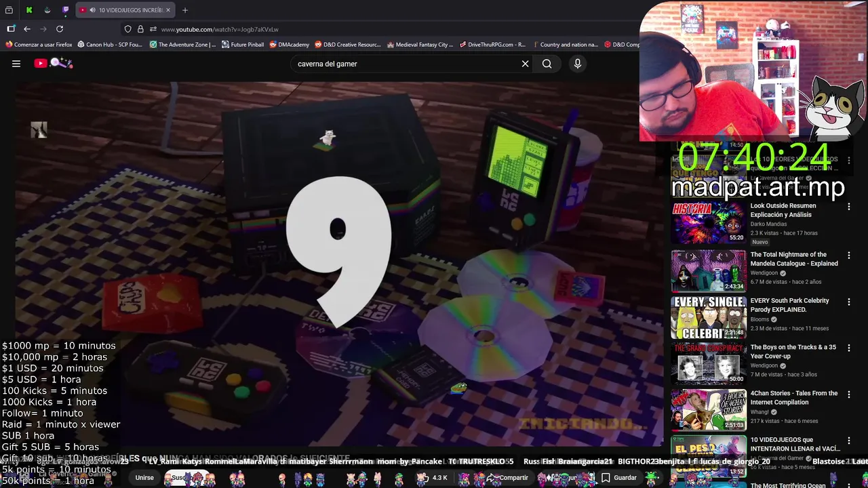The height and width of the screenshot is (488, 868).
Task: Open options for Boys on the Tracks video
Action: pos(848,348)
